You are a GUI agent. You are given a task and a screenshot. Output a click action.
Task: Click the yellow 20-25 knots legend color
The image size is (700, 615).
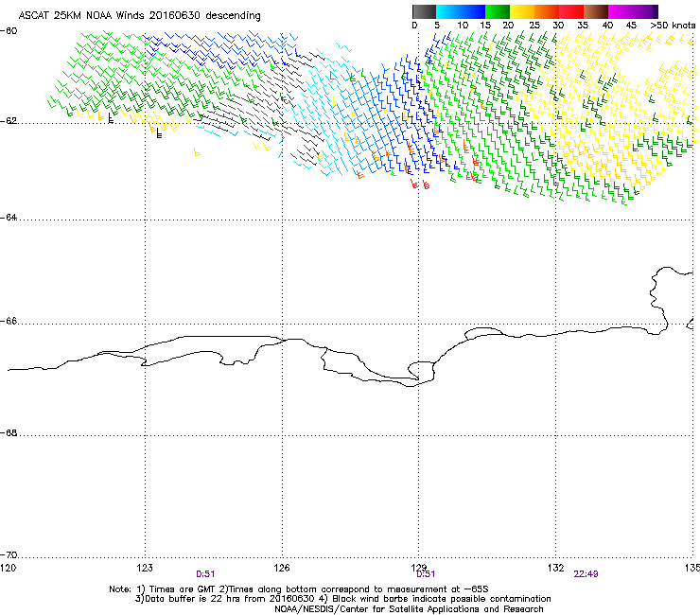522,11
